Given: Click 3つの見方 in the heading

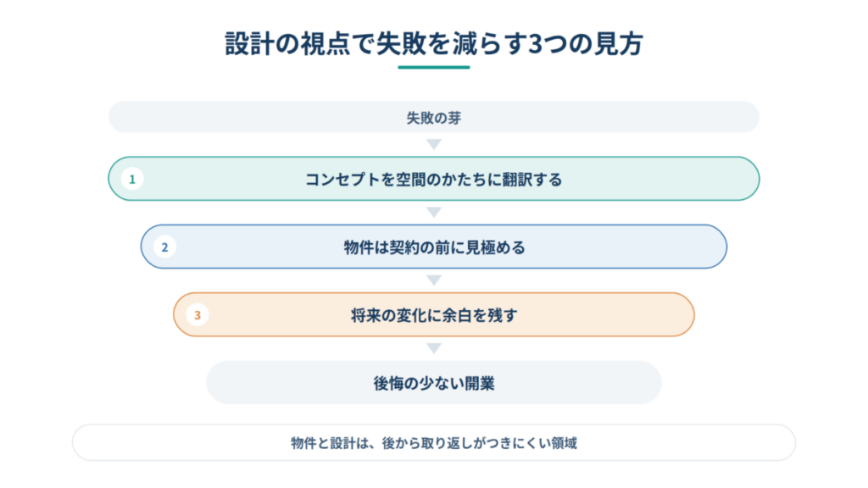Looking at the screenshot, I should coord(586,44).
